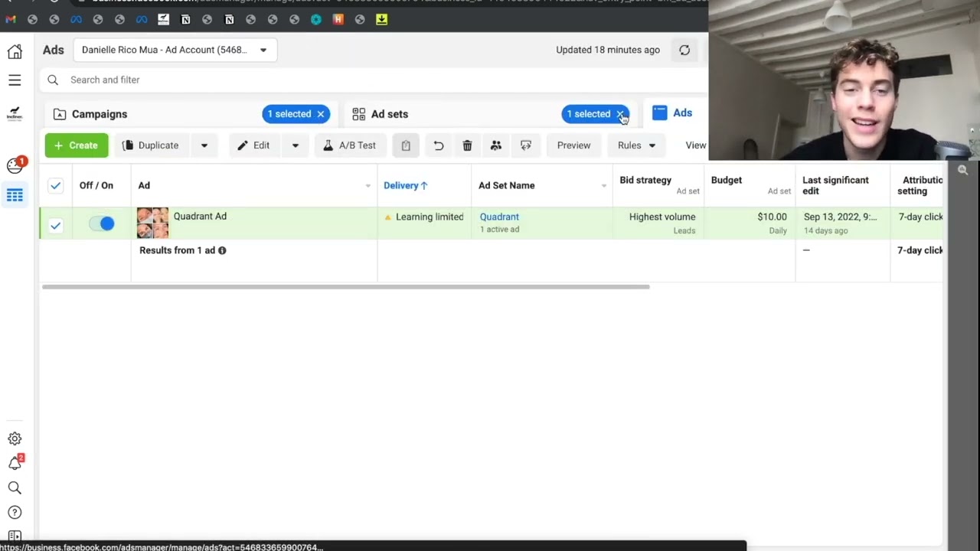980x551 pixels.
Task: Click the green Create button
Action: (77, 145)
